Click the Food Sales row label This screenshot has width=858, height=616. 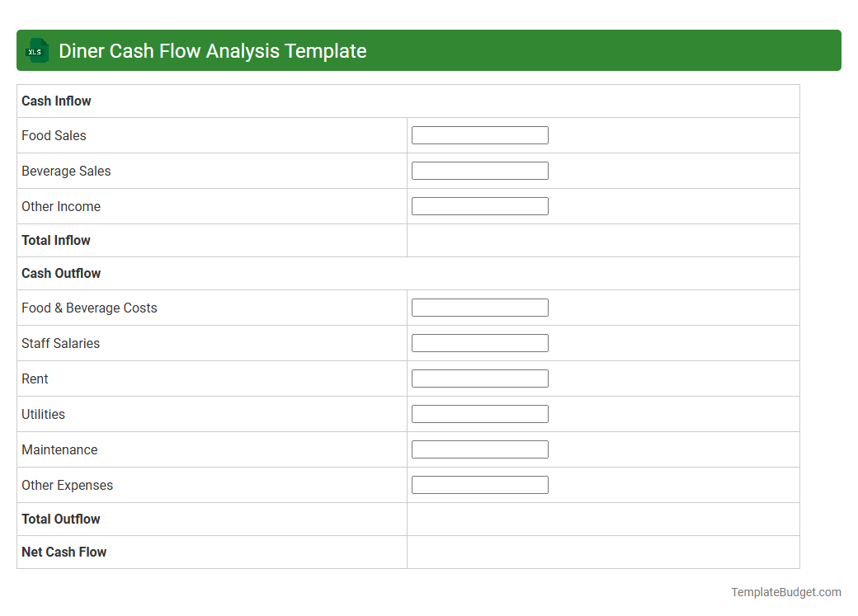coord(54,135)
